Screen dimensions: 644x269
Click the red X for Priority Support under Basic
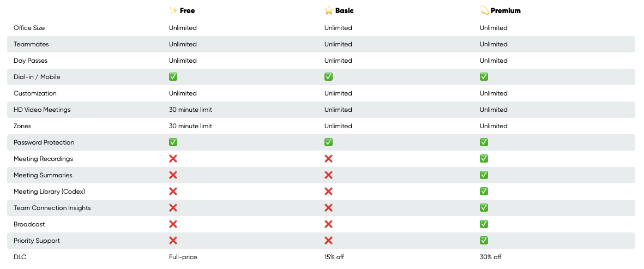coord(329,241)
